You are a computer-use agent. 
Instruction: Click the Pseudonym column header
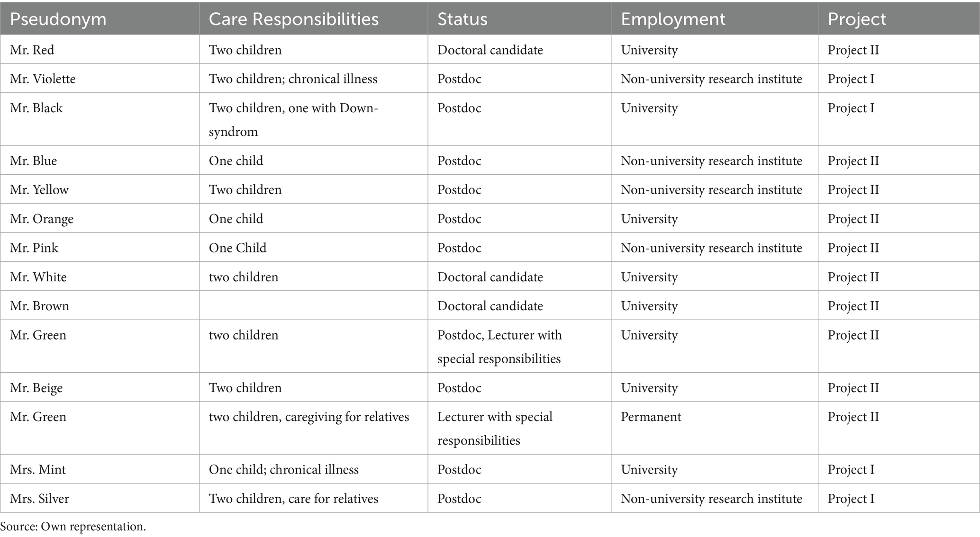(58, 19)
